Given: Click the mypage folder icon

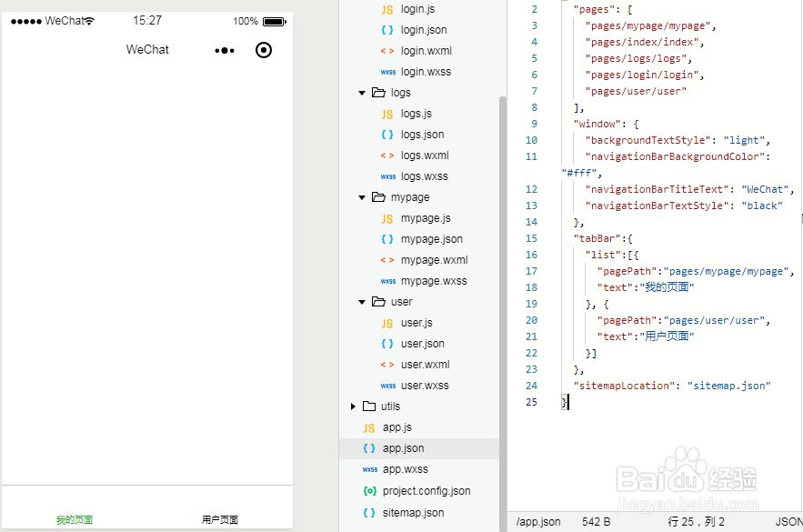Looking at the screenshot, I should tap(378, 196).
